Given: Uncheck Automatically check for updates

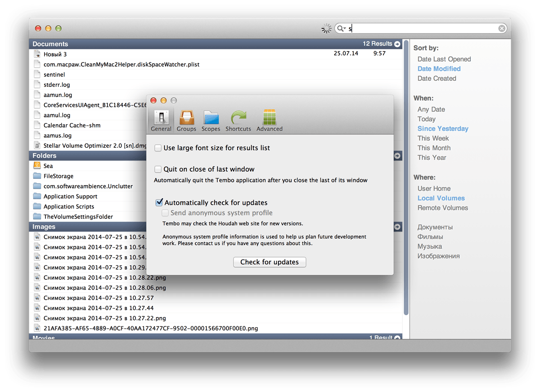Looking at the screenshot, I should [x=159, y=203].
